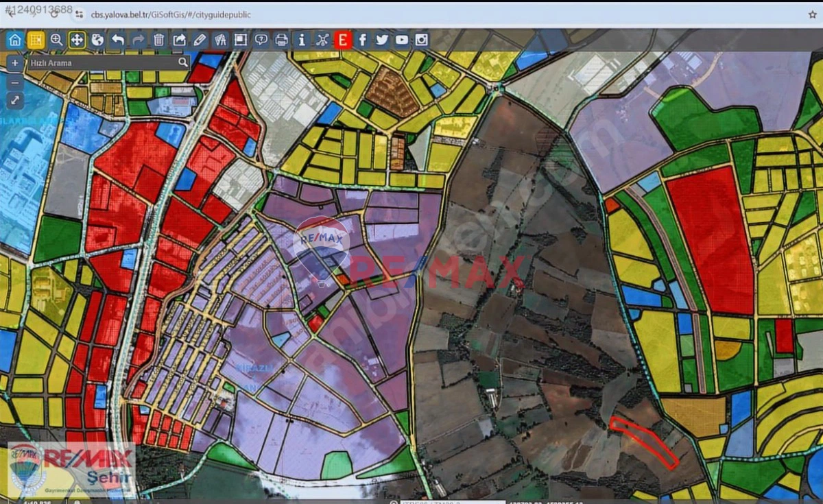
Task: Click the search magnifier in Hızlı Arama
Action: (x=182, y=62)
